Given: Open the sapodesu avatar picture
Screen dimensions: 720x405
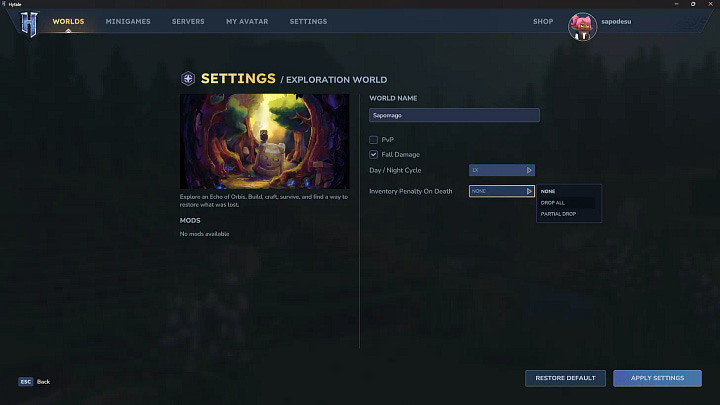Looking at the screenshot, I should [x=582, y=27].
